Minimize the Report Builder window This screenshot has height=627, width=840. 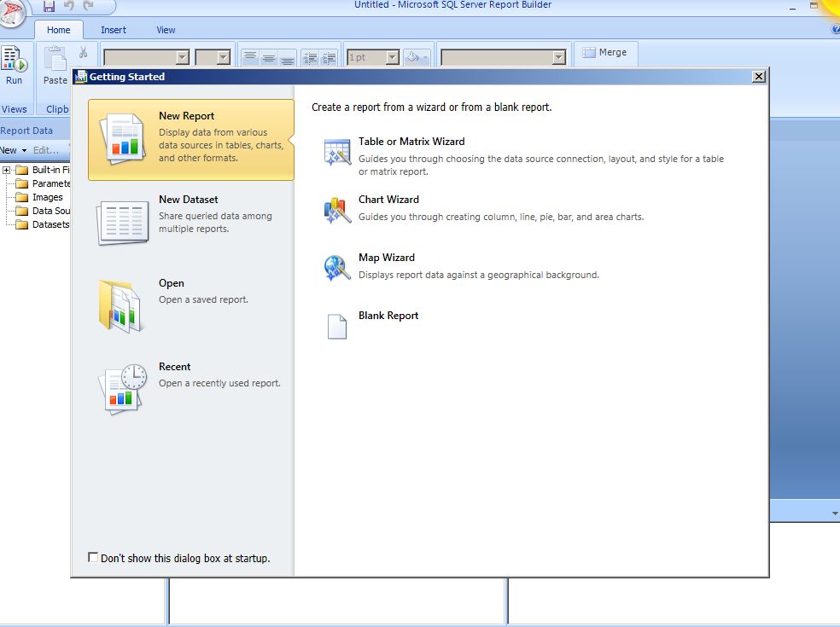point(792,8)
